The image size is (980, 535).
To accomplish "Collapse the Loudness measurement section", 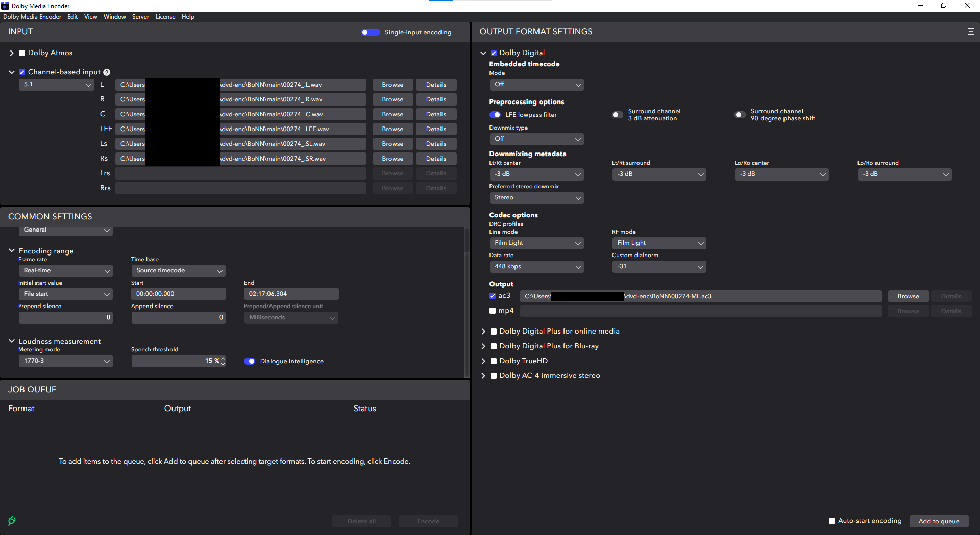I will pyautogui.click(x=12, y=341).
